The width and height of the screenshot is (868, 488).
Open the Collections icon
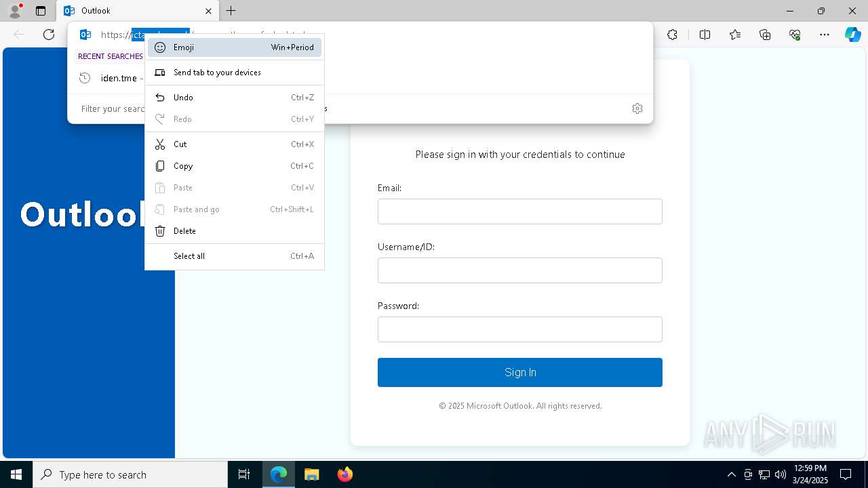(x=765, y=35)
